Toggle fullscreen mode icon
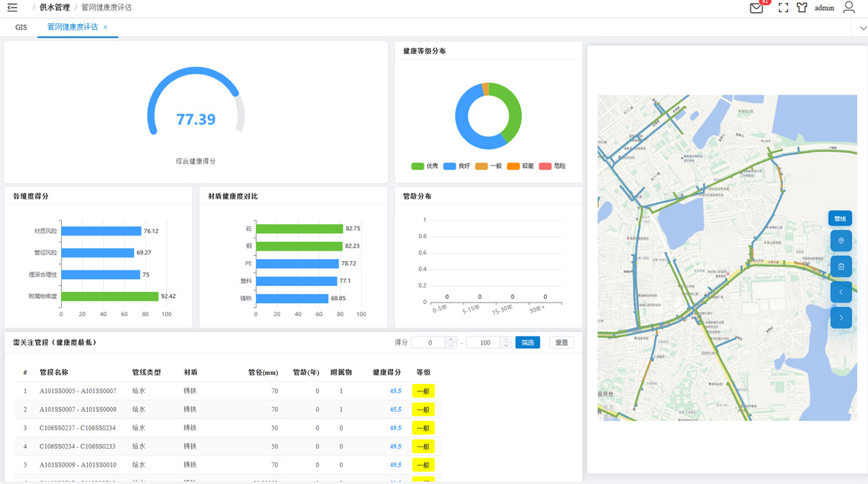Viewport: 868px width, 484px height. click(x=784, y=8)
